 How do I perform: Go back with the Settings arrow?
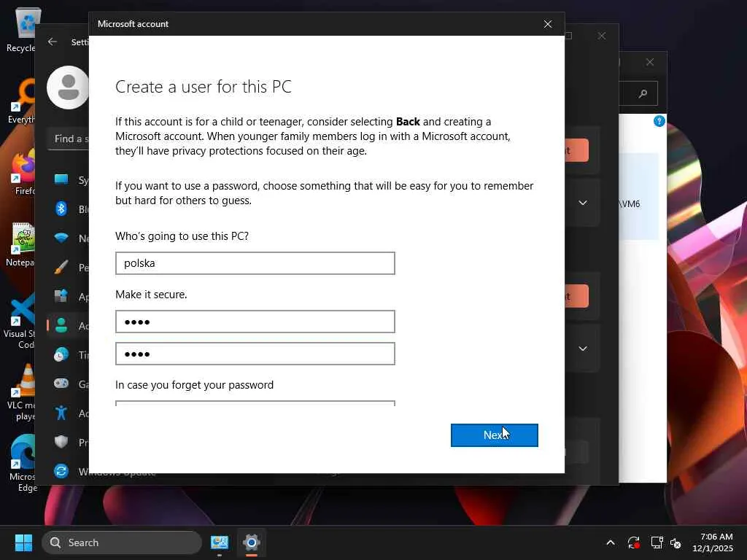point(53,42)
